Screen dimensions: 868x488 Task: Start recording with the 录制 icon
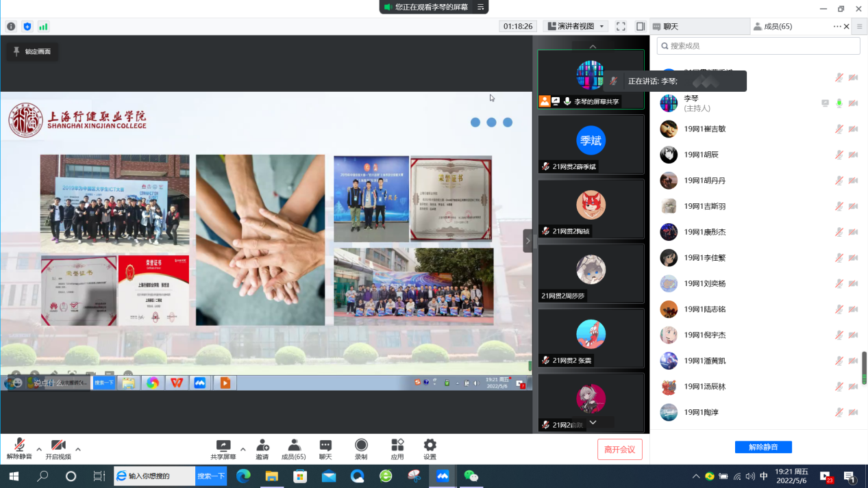[361, 449]
